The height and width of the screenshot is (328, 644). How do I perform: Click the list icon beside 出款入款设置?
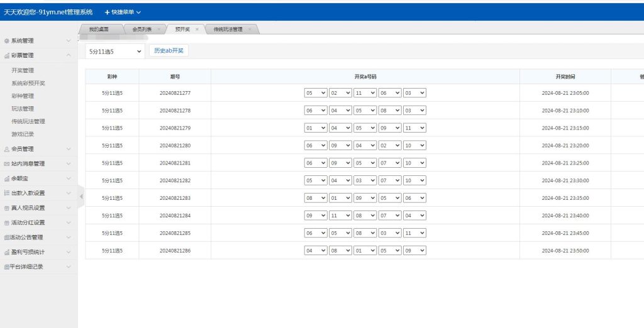pyautogui.click(x=6, y=193)
